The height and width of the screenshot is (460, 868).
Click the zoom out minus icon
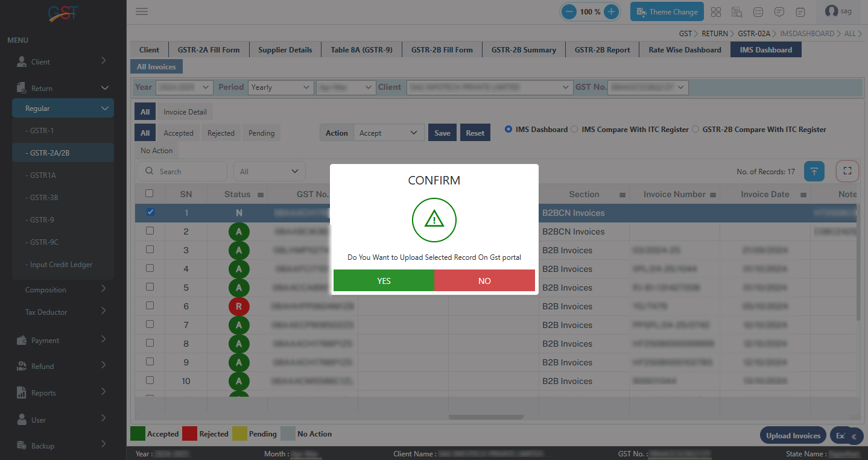(569, 11)
